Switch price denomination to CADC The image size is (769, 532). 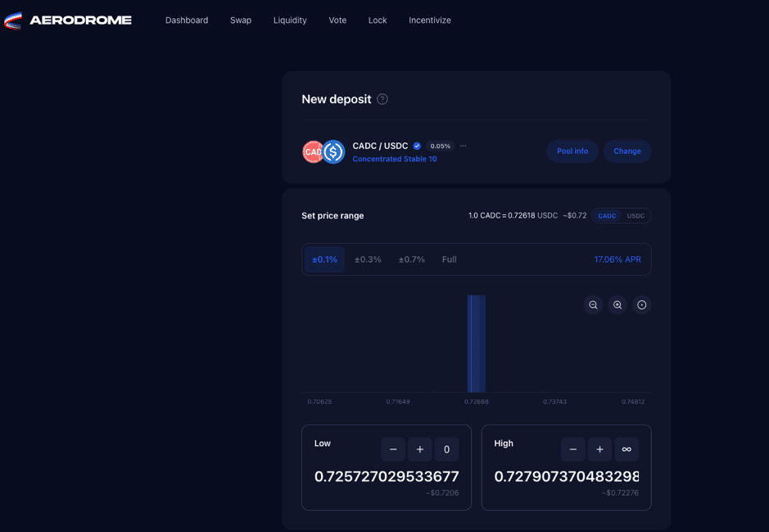607,216
